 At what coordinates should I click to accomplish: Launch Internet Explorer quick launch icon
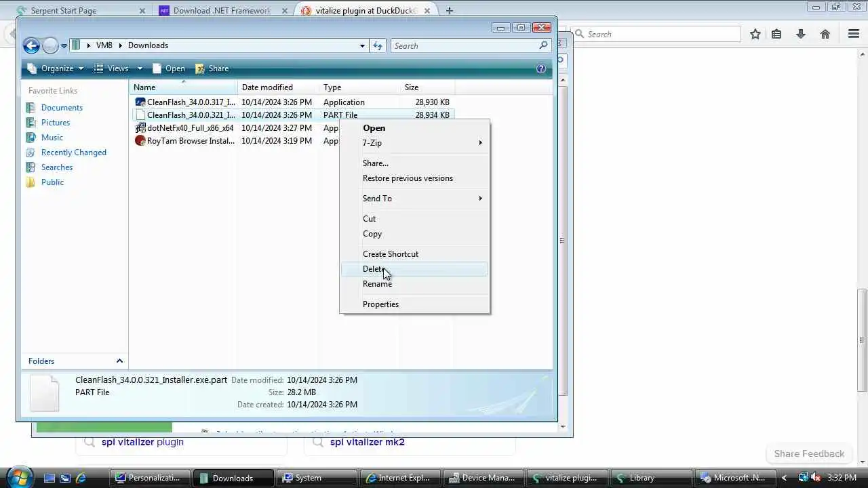click(81, 478)
